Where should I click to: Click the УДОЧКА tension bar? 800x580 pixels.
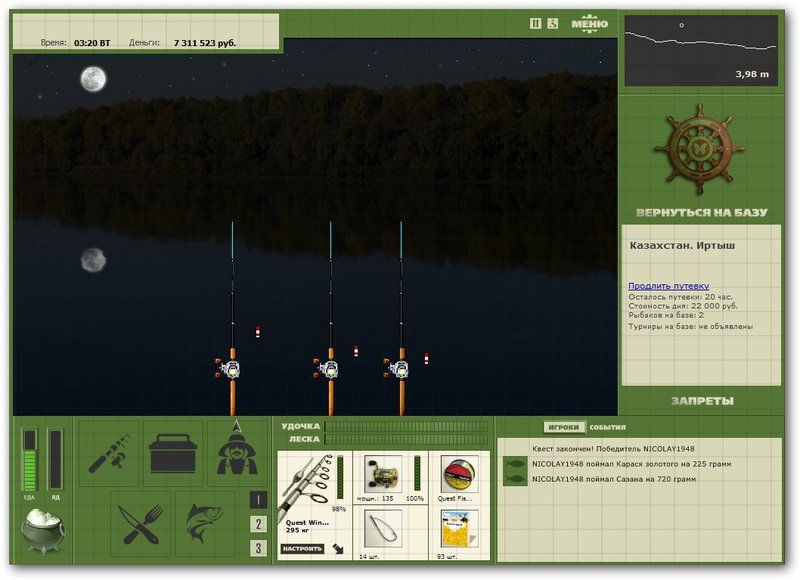406,426
